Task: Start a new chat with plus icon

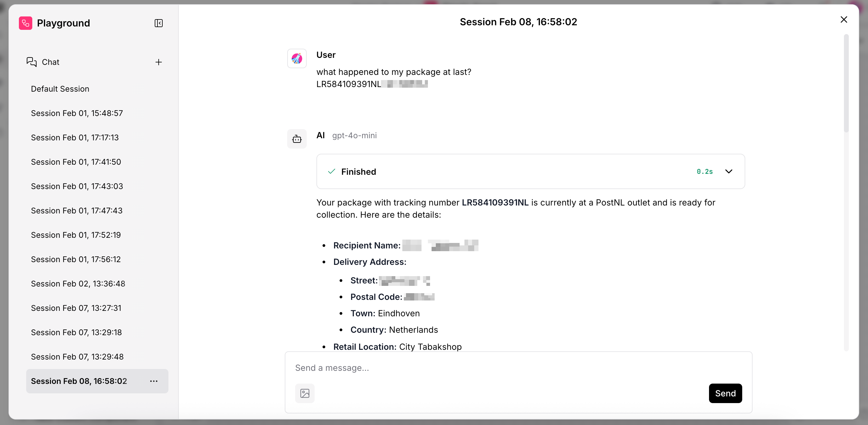Action: (158, 62)
